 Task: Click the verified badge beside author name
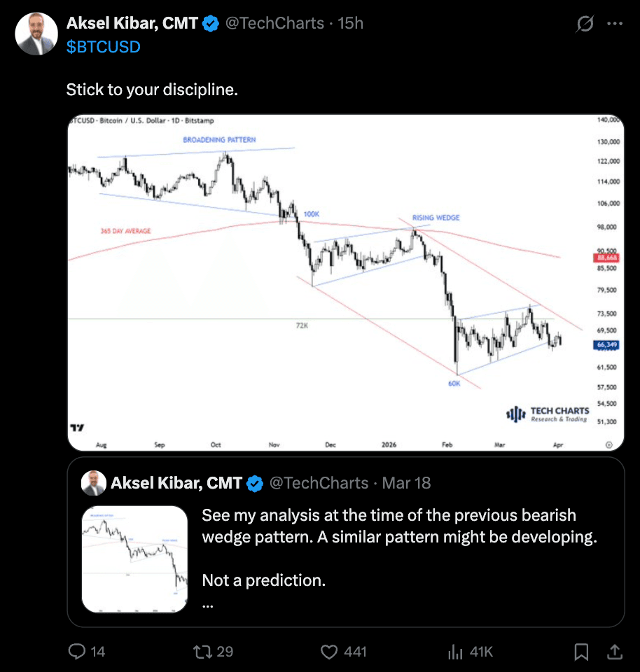pyautogui.click(x=211, y=24)
